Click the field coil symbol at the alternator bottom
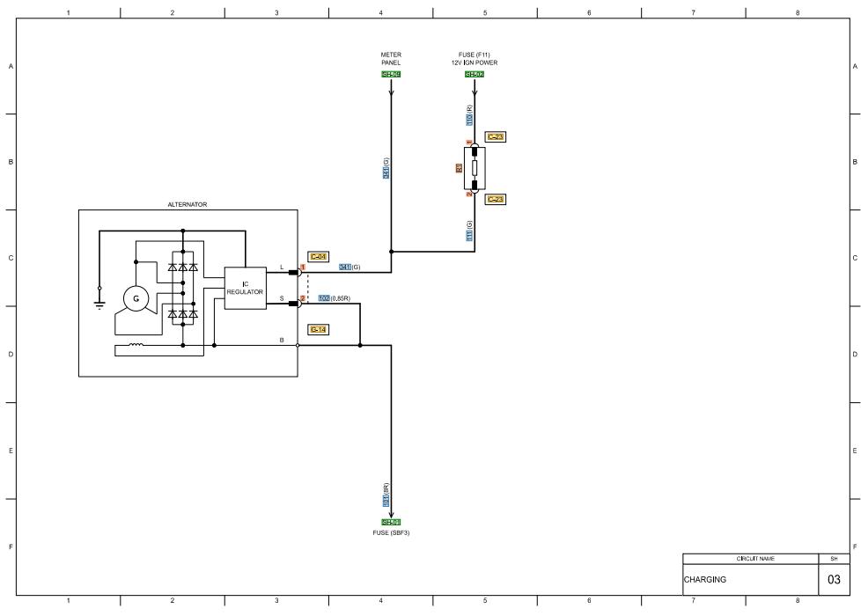The height and width of the screenshot is (616, 861). [136, 344]
